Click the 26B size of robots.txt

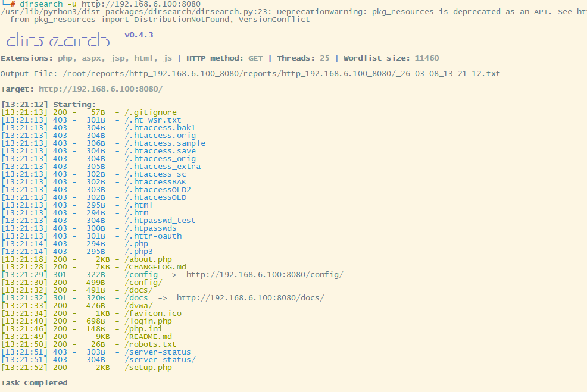click(x=98, y=344)
